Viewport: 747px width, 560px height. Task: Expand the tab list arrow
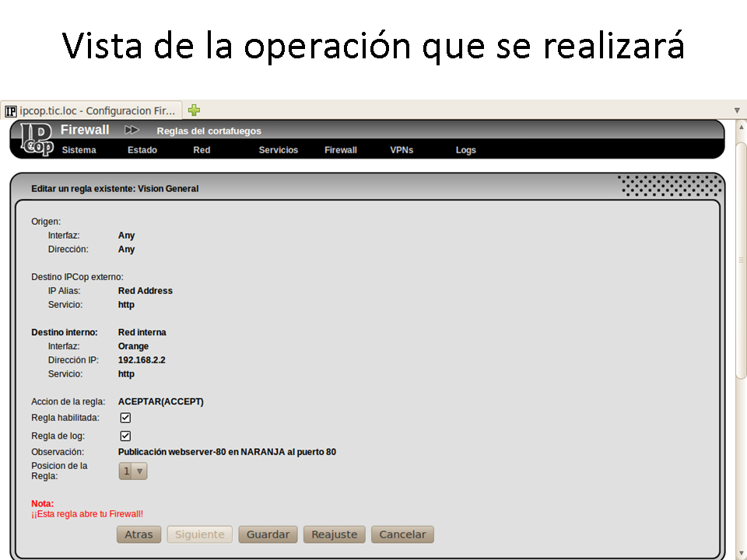[737, 110]
